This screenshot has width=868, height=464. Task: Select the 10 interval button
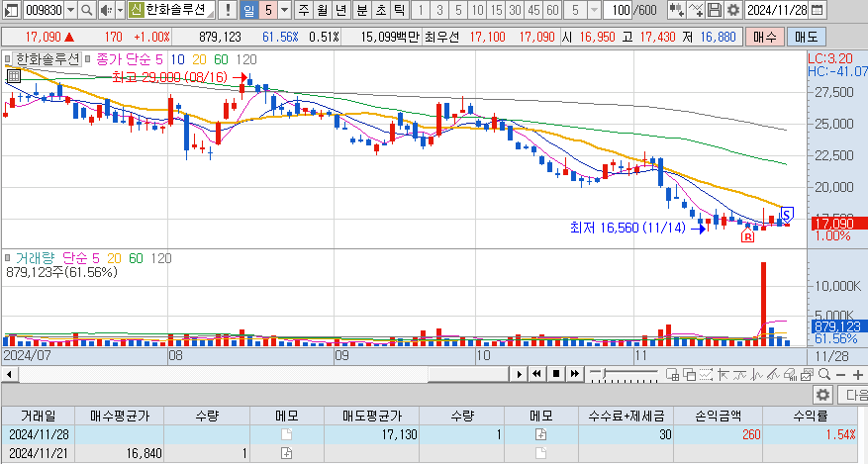(477, 10)
